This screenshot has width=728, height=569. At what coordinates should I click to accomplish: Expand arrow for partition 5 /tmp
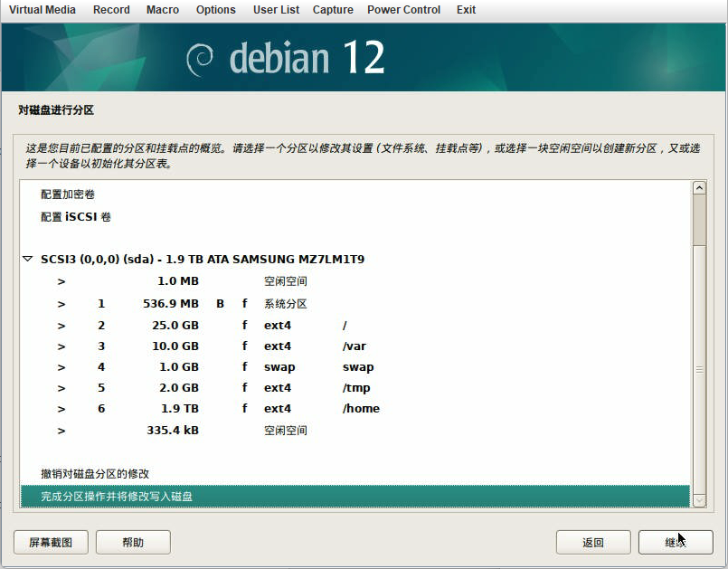61,388
